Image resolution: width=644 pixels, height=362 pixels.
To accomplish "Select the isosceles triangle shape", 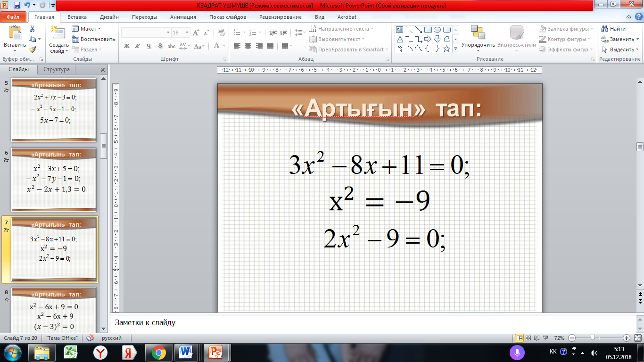I will point(400,39).
